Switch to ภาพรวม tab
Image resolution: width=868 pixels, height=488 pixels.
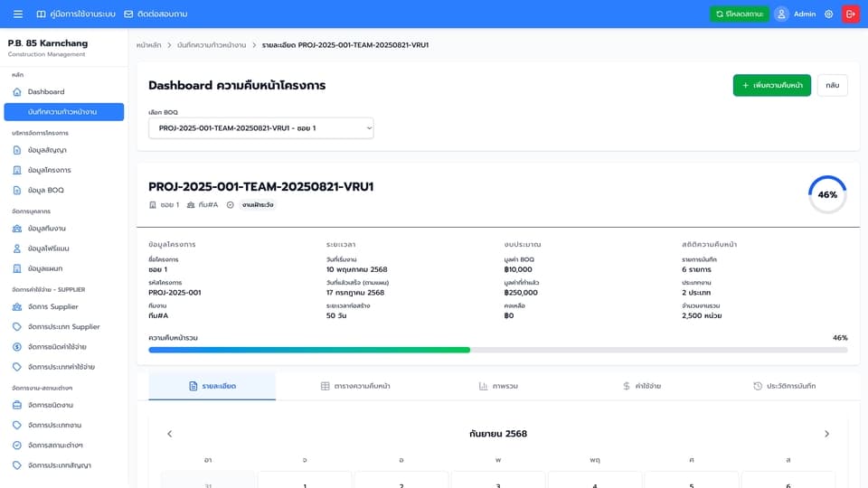(498, 386)
